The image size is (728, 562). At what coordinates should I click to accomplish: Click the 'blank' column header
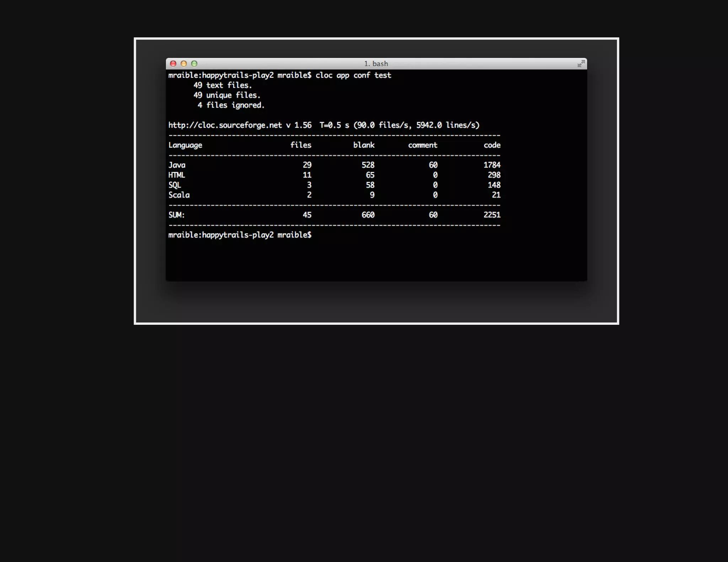364,145
